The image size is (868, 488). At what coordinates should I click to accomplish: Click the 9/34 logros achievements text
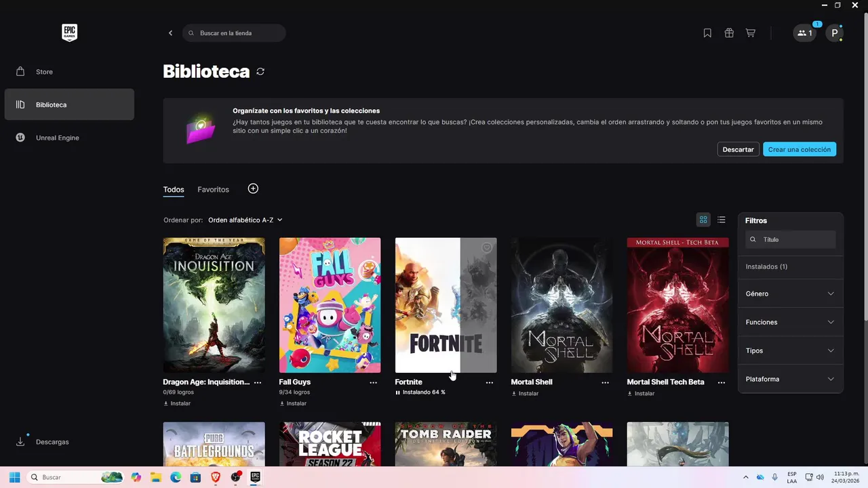(294, 392)
